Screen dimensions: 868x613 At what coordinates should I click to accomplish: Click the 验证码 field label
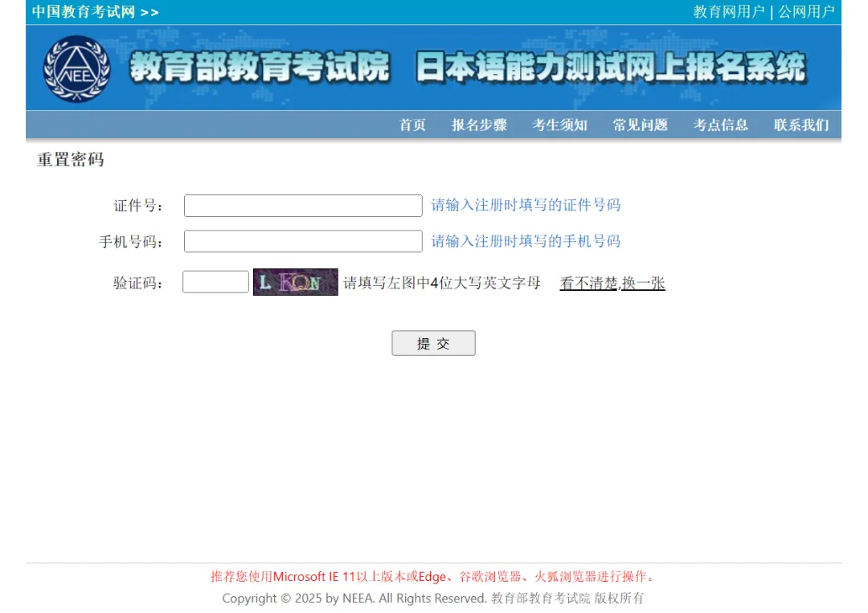(138, 284)
